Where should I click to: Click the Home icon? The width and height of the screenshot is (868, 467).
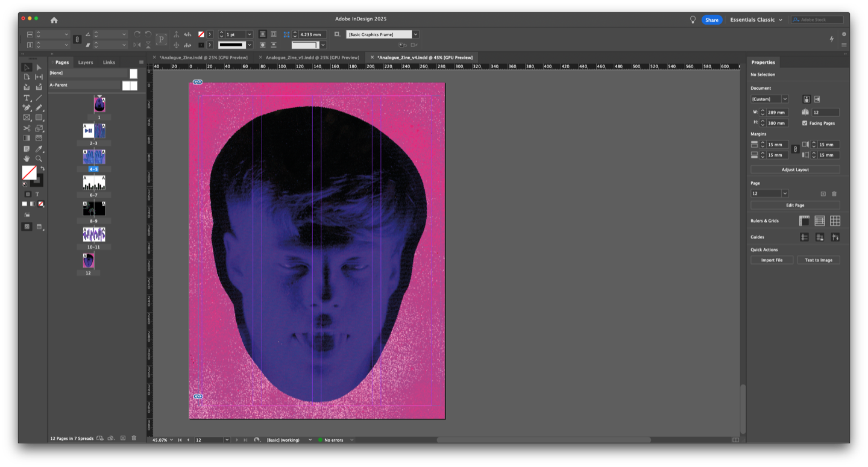point(54,20)
